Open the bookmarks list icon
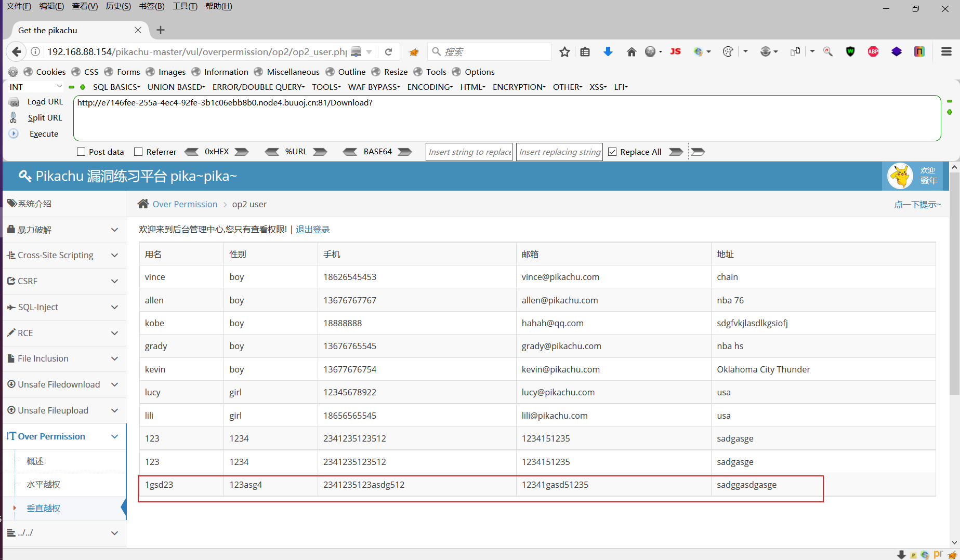The height and width of the screenshot is (560, 960). point(585,51)
